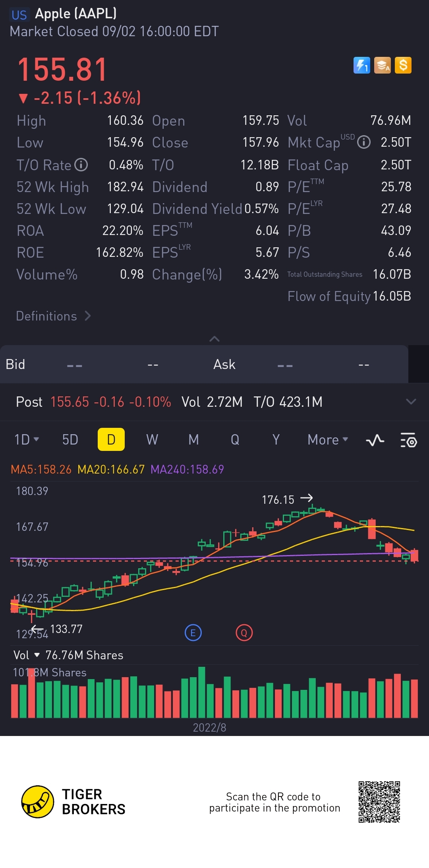Tap the MA240:158.69 indicator label
The image size is (429, 868).
coord(187,470)
